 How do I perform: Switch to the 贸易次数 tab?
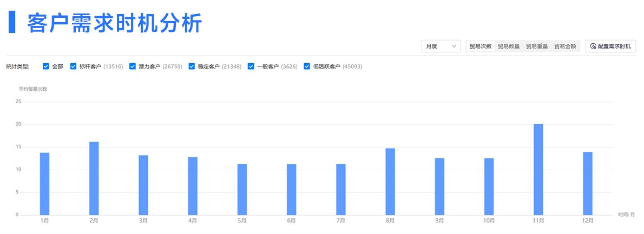[480, 46]
